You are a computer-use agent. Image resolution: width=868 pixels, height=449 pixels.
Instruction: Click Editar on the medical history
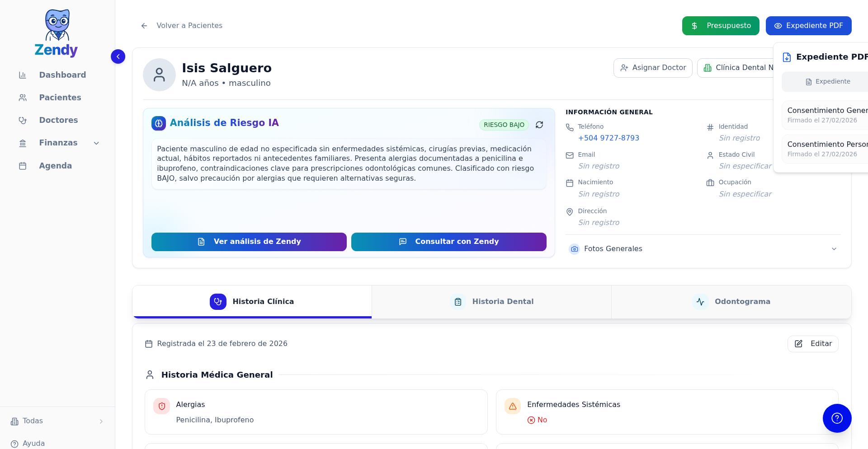(812, 344)
